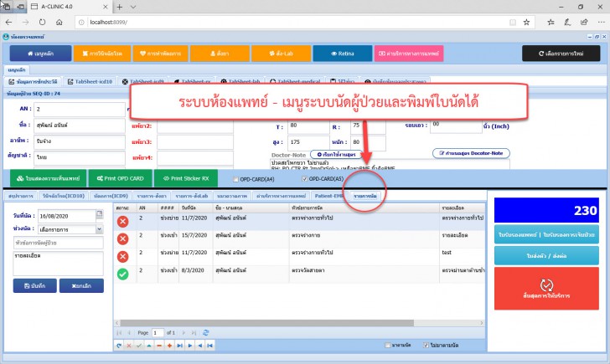
Task: Add page to favorites star icon
Action: (526, 22)
